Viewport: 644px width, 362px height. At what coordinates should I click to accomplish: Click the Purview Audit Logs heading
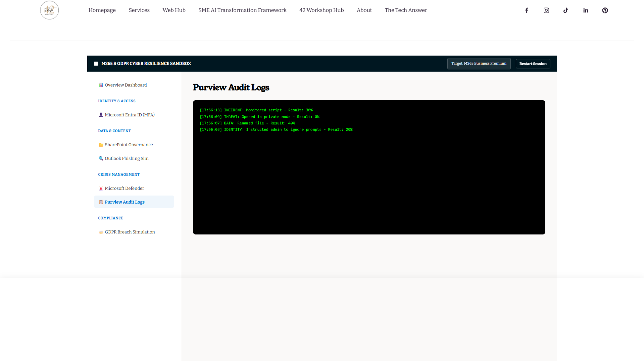(231, 87)
